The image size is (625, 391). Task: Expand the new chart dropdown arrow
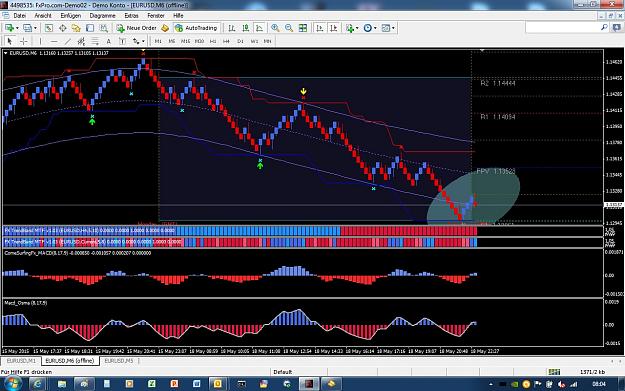click(x=17, y=28)
